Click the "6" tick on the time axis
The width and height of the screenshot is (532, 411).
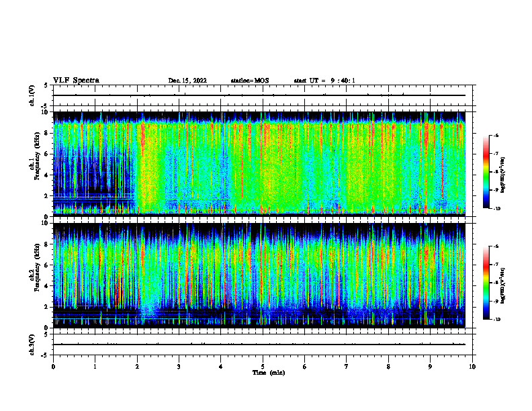coord(305,367)
